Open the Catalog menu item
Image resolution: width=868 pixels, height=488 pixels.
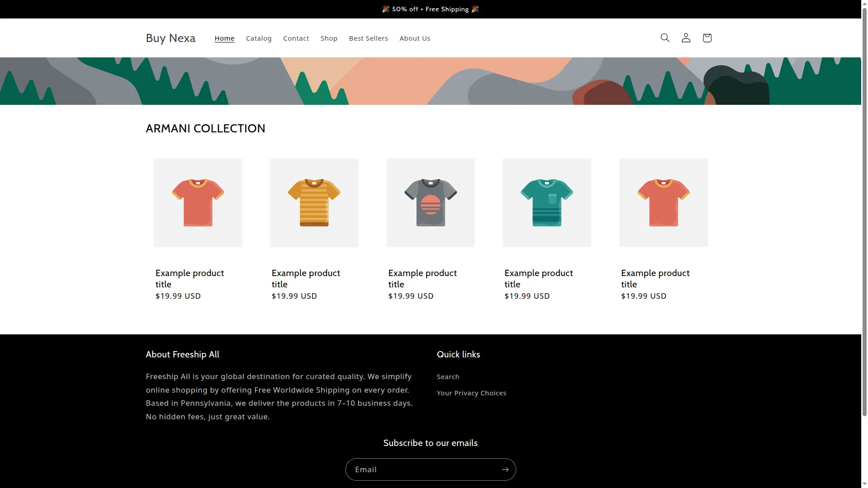tap(259, 38)
